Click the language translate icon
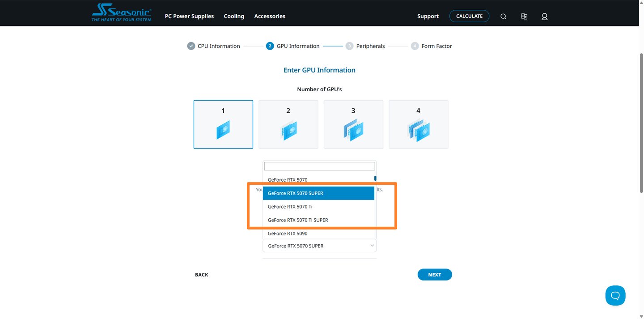Image resolution: width=644 pixels, height=319 pixels. click(524, 17)
